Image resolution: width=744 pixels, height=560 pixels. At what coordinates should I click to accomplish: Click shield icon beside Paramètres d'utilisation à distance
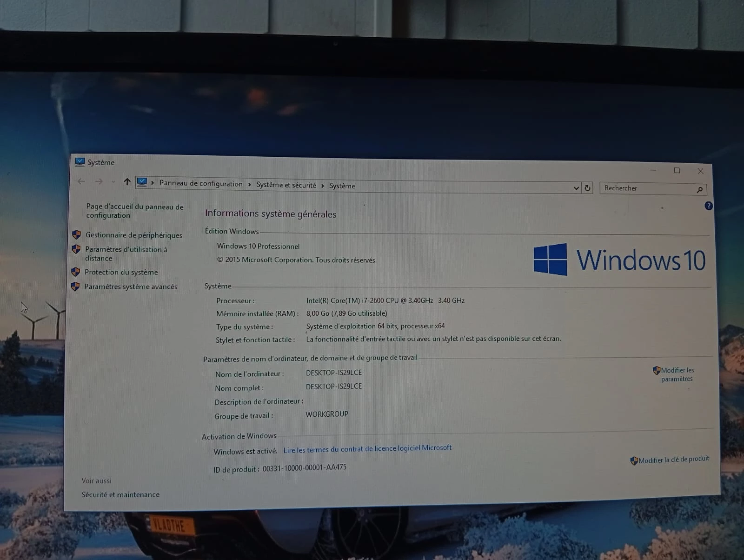[x=76, y=249]
